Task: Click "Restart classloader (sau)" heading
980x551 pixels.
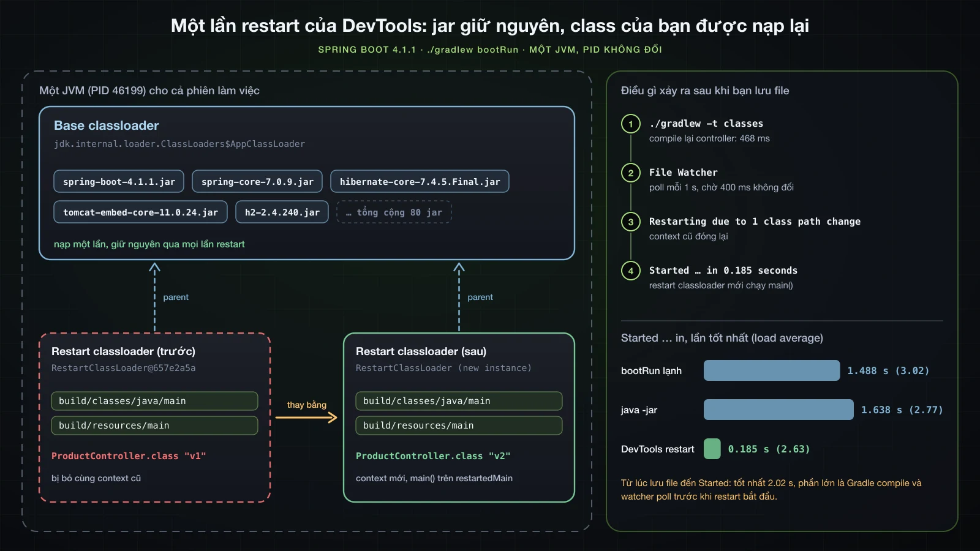Action: (421, 351)
